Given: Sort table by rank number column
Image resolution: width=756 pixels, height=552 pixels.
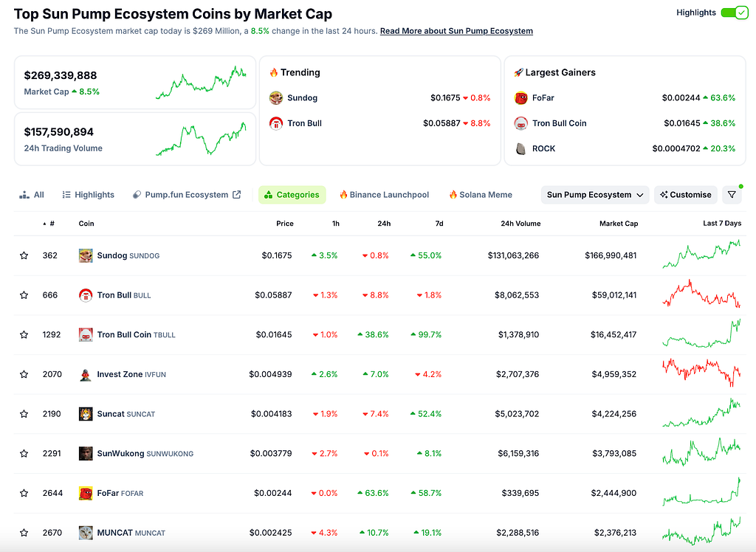Looking at the screenshot, I should pyautogui.click(x=49, y=224).
